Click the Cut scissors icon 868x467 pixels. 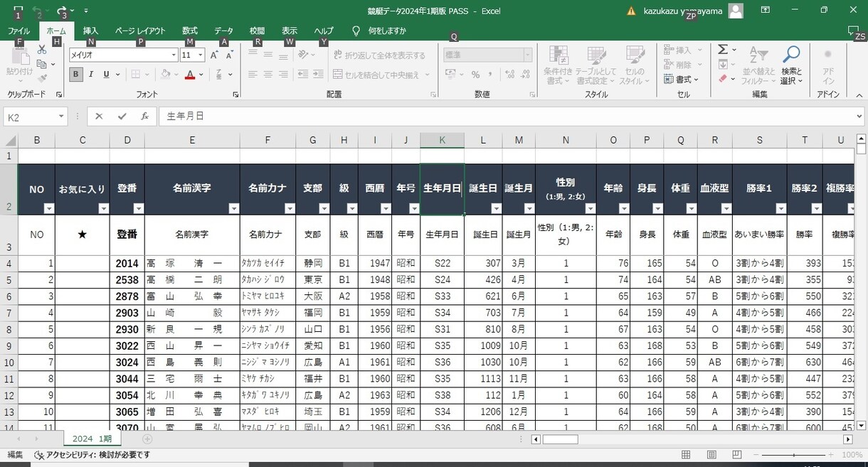[42, 50]
